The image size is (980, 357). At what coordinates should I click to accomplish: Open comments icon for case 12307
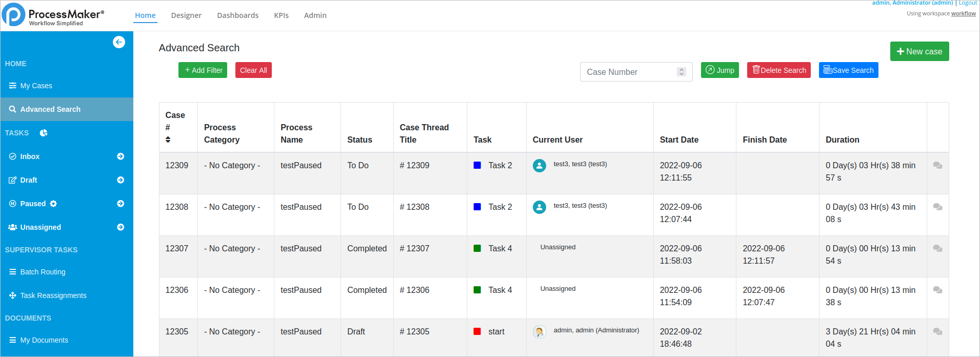(937, 249)
